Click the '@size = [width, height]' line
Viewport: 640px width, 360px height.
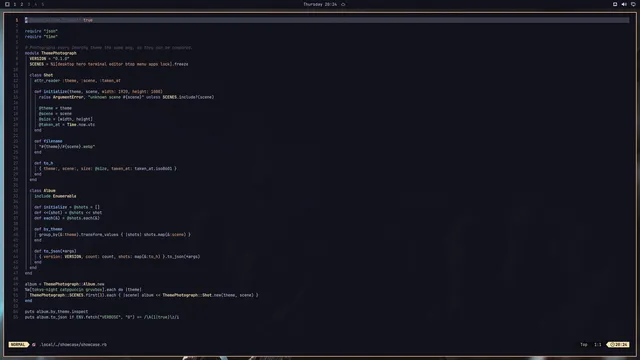tap(66, 119)
